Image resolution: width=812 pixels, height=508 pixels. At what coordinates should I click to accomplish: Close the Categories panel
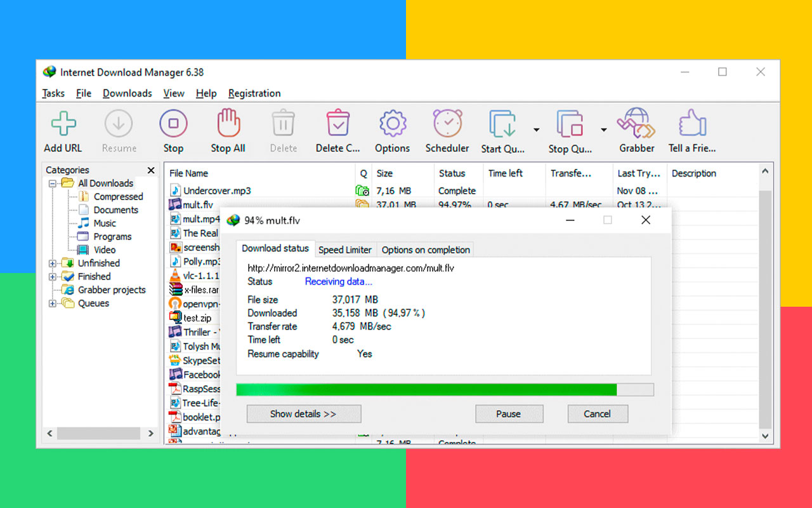tap(151, 170)
